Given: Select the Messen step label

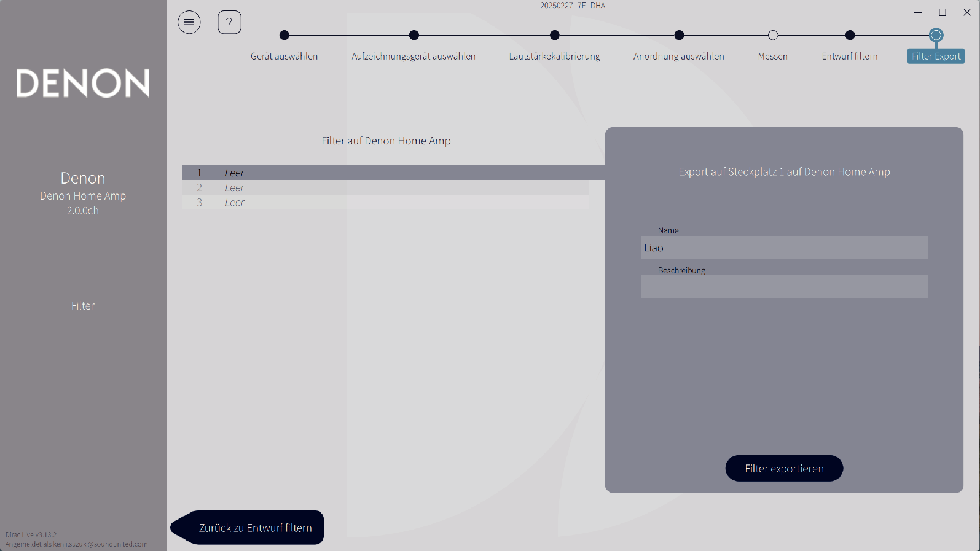Looking at the screenshot, I should point(773,56).
